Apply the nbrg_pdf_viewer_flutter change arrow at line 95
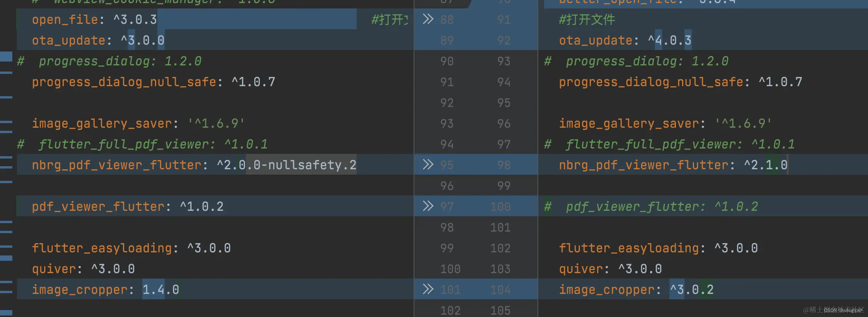Screen dimensions: 868x317 (428, 165)
